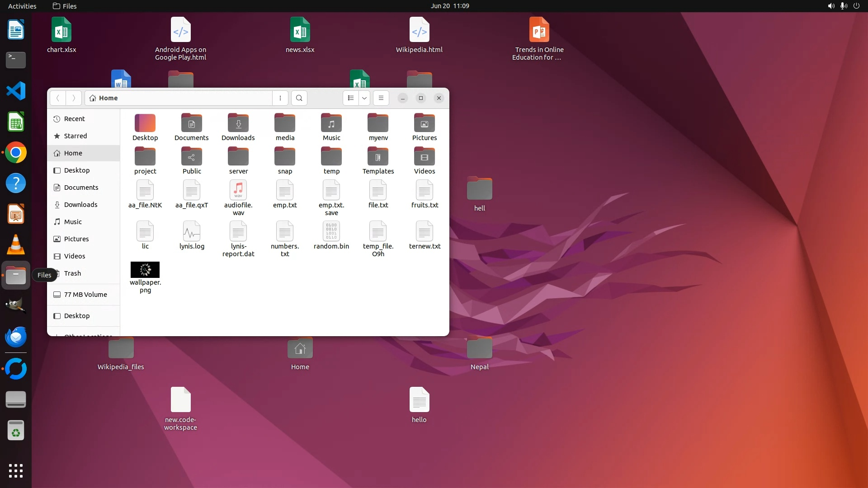Open the view options dropdown arrow
This screenshot has height=488, width=868.
point(364,98)
